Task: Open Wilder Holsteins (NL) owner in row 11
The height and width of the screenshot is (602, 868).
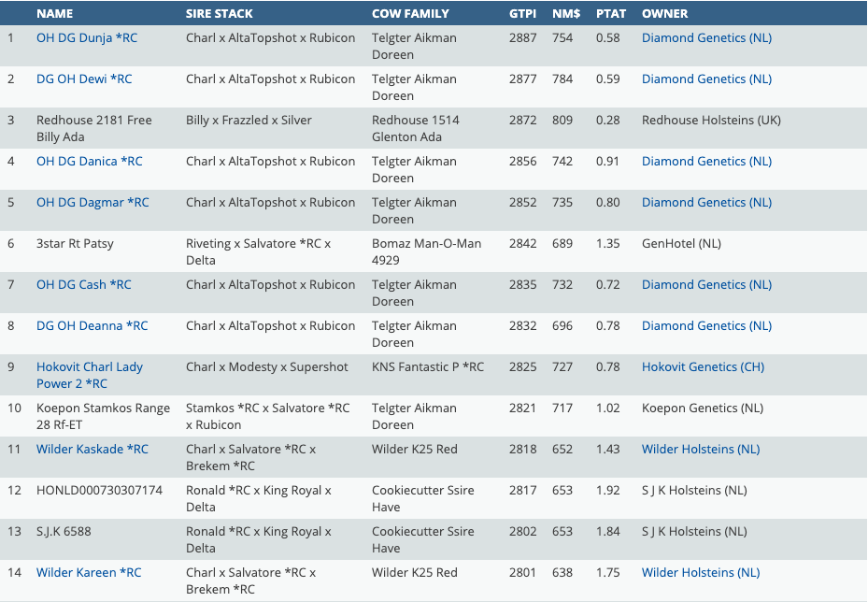Action: (701, 450)
